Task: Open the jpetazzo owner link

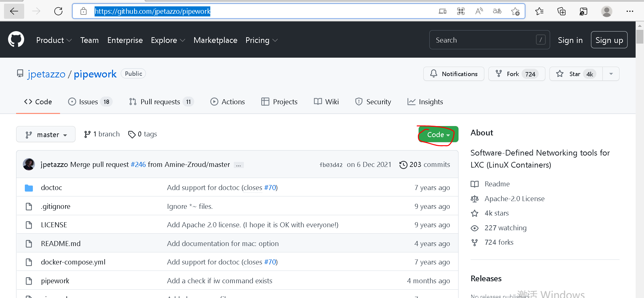Action: pos(47,74)
